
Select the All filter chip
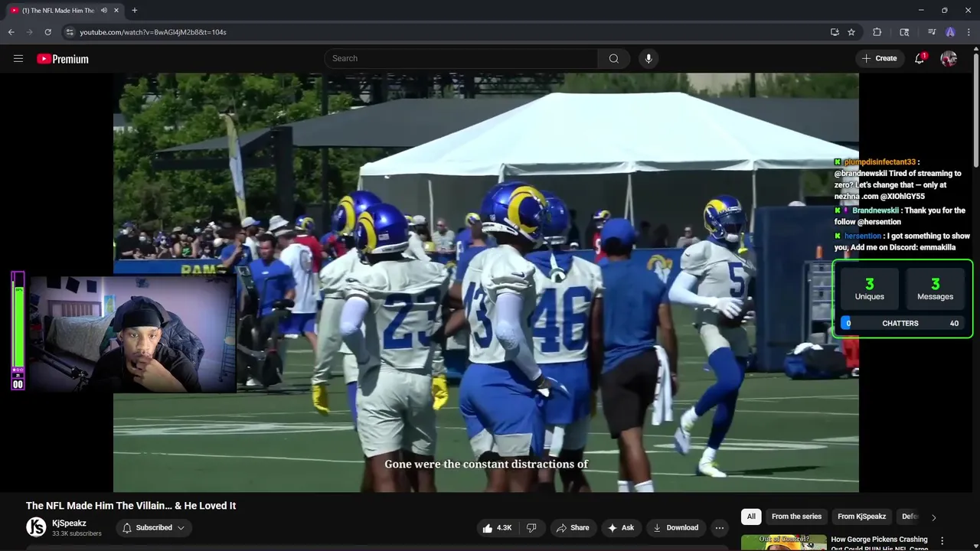751,517
